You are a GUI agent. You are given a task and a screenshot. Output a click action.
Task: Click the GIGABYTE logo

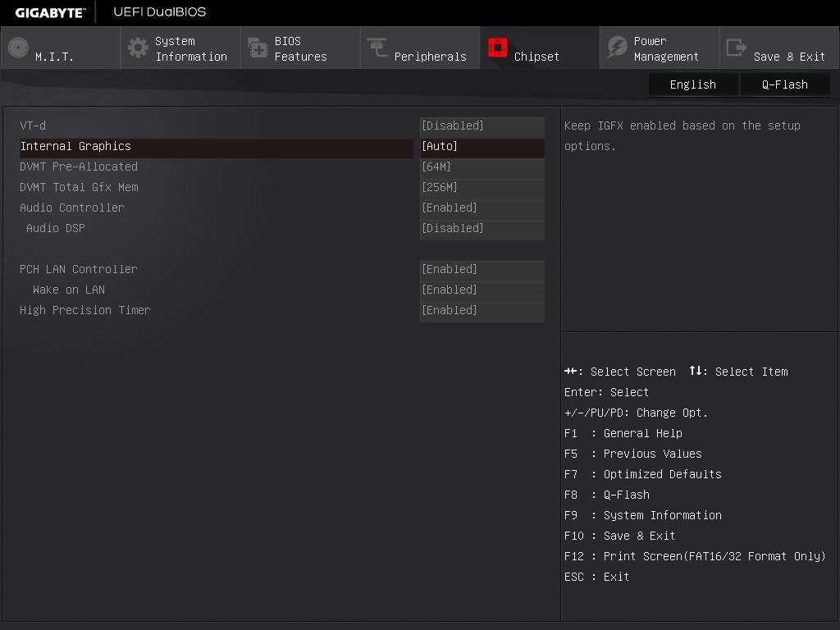pyautogui.click(x=50, y=12)
